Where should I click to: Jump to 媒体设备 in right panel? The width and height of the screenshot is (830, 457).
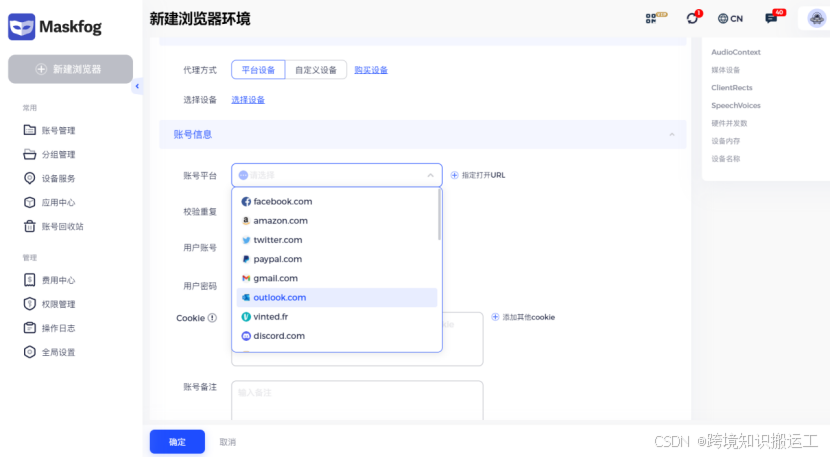click(725, 70)
